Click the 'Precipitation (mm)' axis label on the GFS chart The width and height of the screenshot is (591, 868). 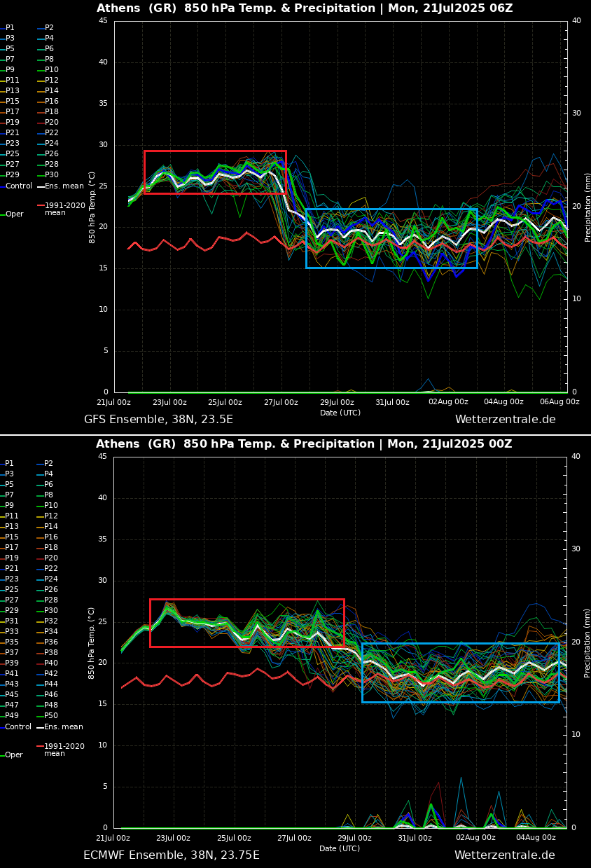tap(588, 207)
